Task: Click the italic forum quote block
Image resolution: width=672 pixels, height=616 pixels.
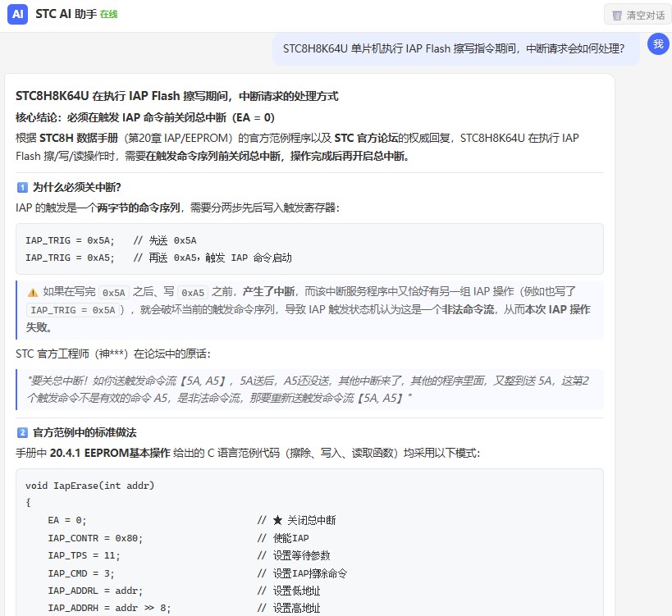Action: coord(309,390)
